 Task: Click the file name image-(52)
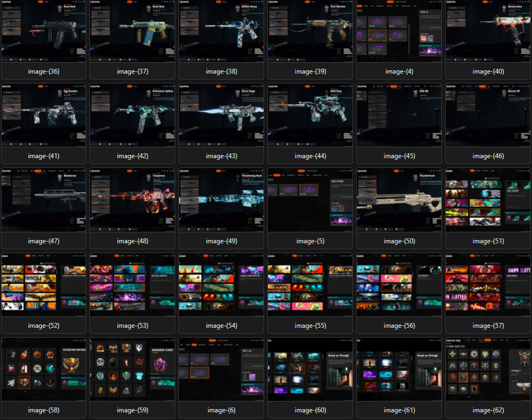(x=44, y=326)
